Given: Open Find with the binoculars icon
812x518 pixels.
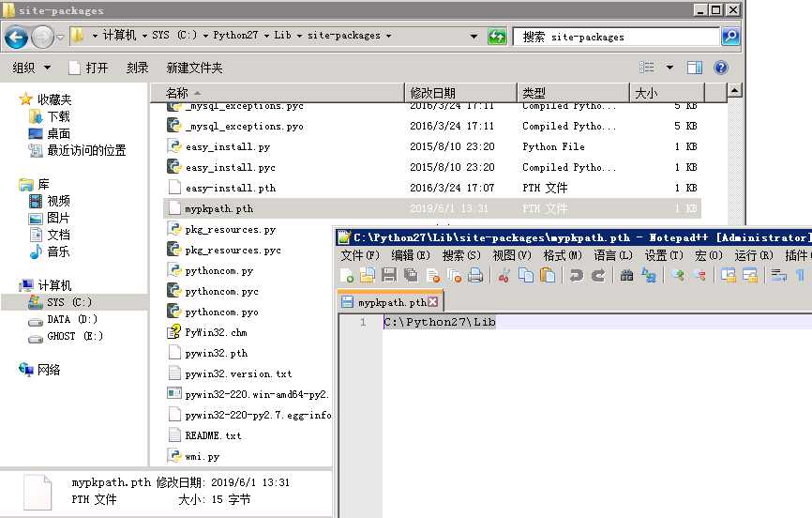Looking at the screenshot, I should (x=626, y=275).
